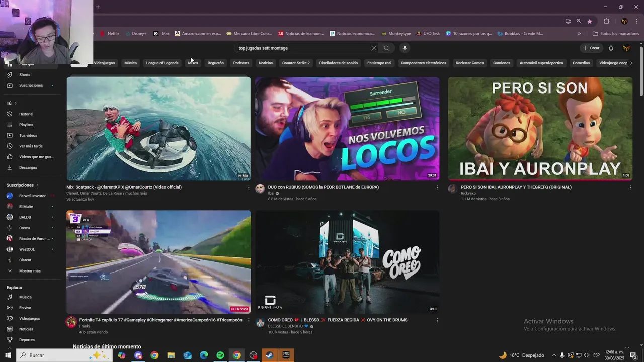Select the Podcasts category chip
This screenshot has height=362, width=644.
(241, 63)
